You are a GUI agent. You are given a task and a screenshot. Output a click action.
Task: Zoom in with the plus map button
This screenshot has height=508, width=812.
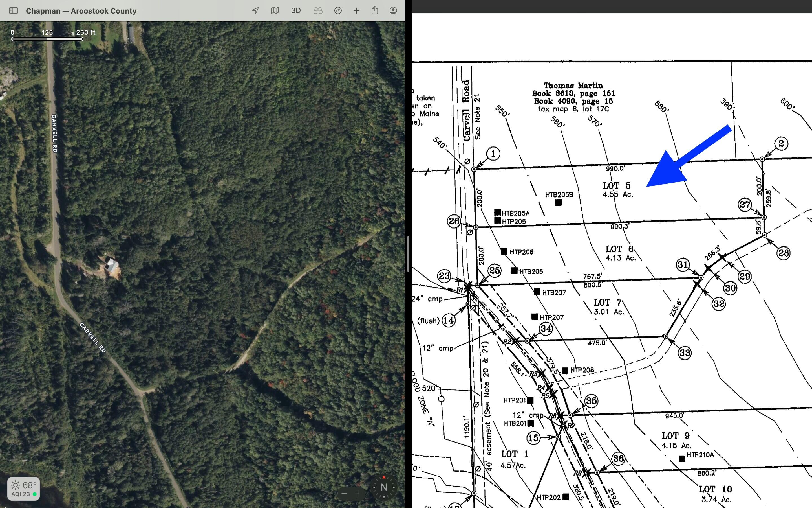[358, 494]
